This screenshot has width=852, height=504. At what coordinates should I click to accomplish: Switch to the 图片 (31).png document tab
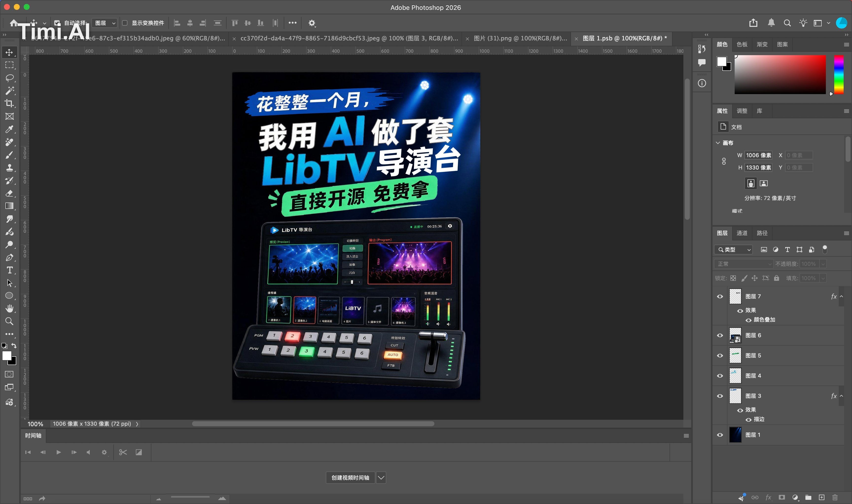click(520, 38)
